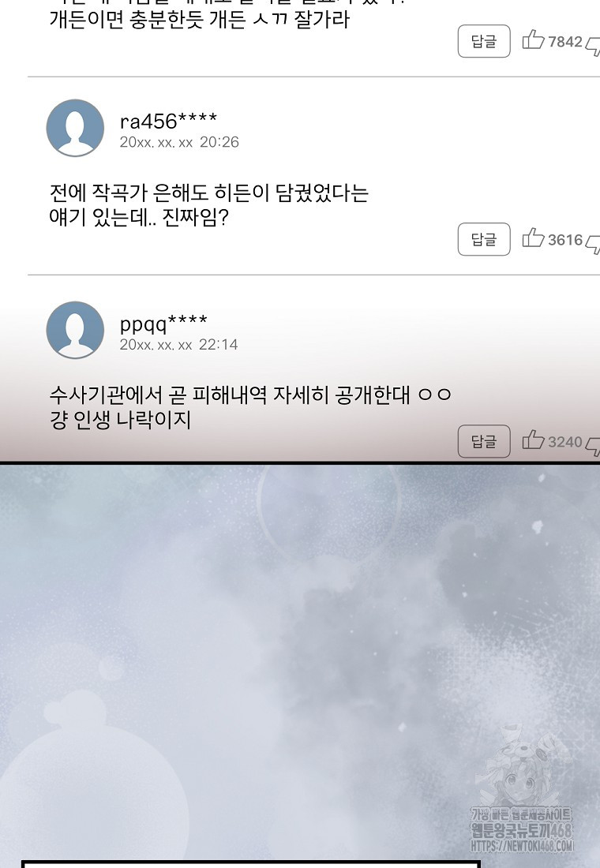
Task: Open ppqq**** profile avatar
Action: click(75, 330)
